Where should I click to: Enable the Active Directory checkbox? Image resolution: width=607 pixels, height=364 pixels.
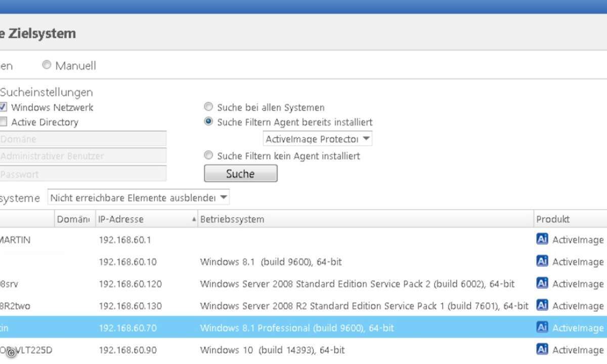3,122
